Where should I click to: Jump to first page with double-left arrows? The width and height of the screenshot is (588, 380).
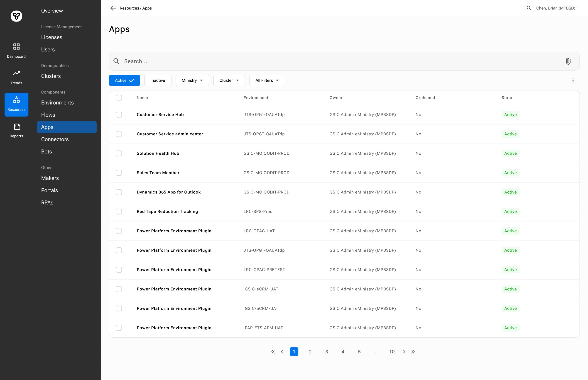pos(273,352)
